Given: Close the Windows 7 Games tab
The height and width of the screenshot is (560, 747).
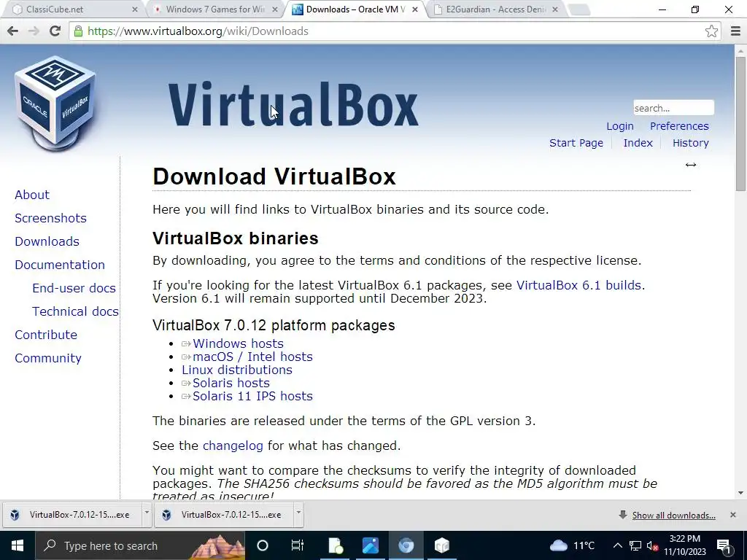Looking at the screenshot, I should click(275, 9).
